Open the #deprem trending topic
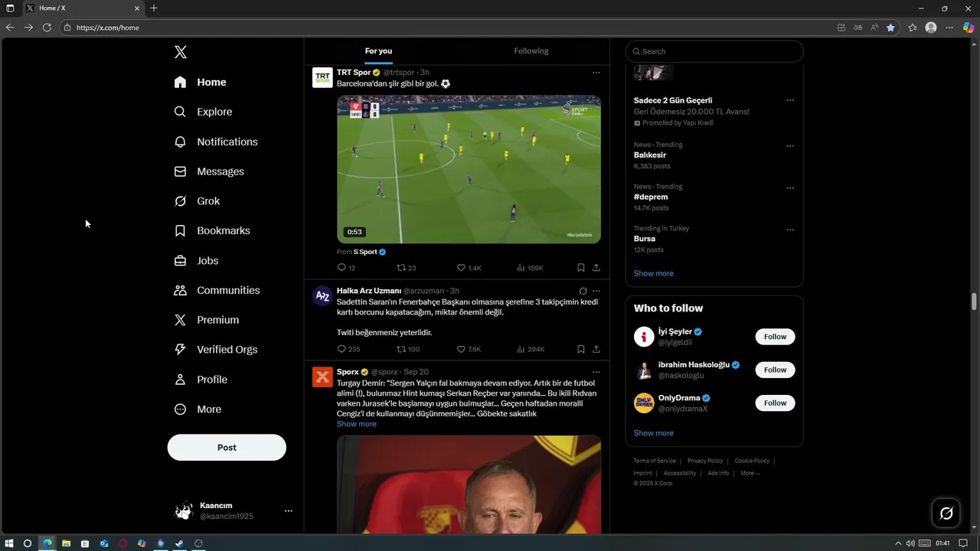The image size is (980, 551). [651, 197]
